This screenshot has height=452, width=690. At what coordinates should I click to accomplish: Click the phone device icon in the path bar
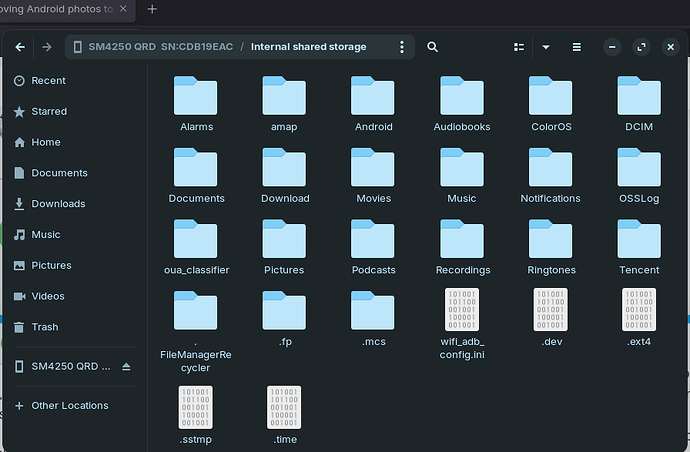[x=77, y=47]
